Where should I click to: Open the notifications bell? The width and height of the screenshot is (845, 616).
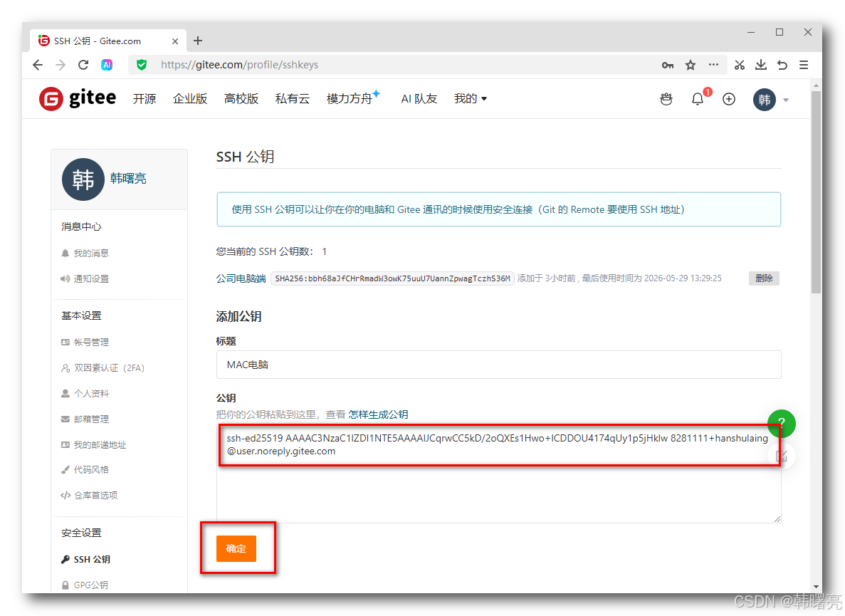[x=698, y=99]
